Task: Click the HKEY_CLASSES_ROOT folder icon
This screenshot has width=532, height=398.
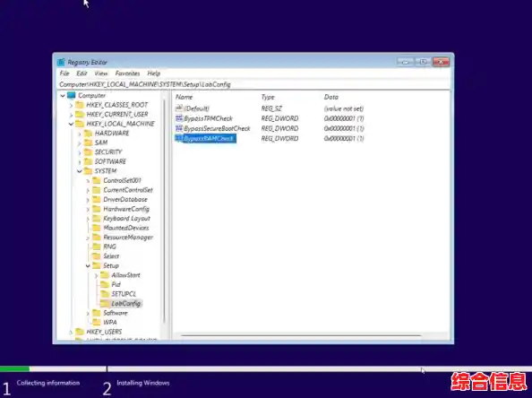Action: click(80, 105)
